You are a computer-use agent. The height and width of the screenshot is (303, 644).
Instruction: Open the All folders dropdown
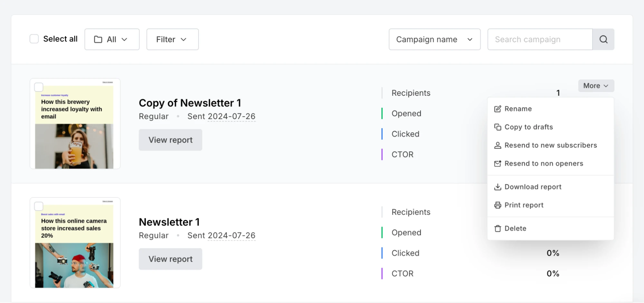pos(112,39)
